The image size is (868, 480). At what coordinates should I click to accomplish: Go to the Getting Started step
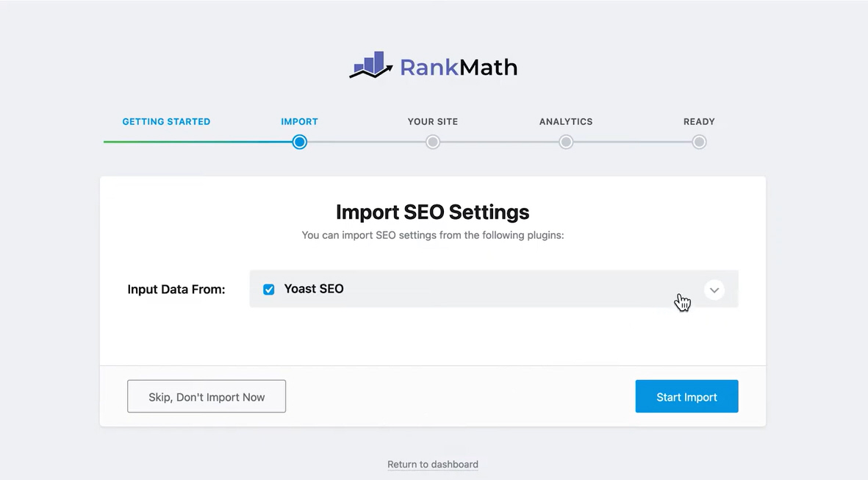(x=166, y=121)
